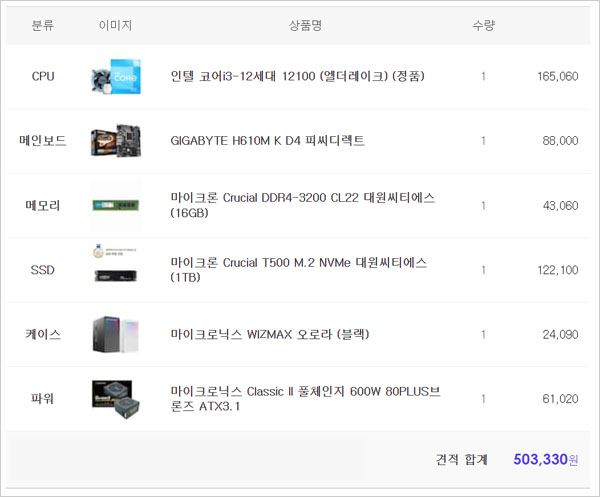Select the 파워 category label
The image size is (600, 497).
[42, 399]
